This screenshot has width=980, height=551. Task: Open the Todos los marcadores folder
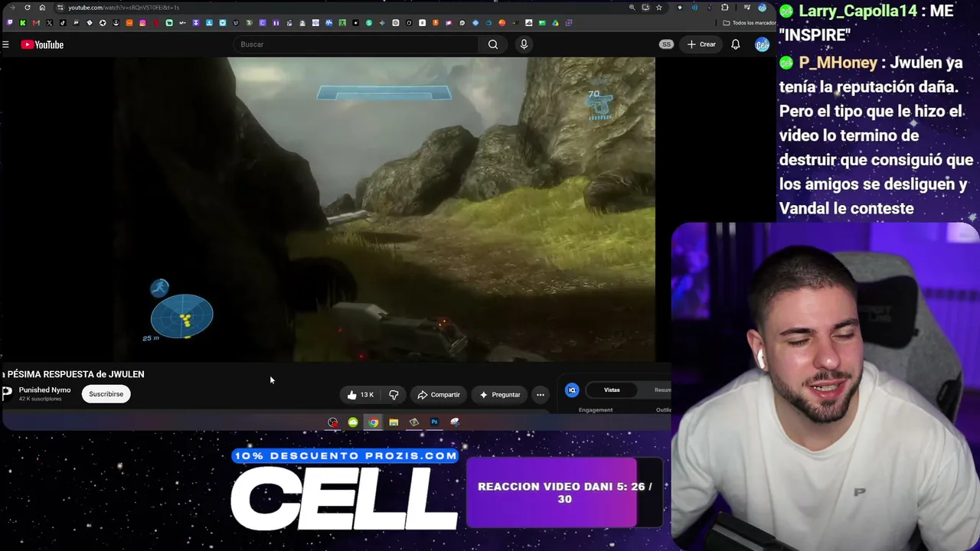pyautogui.click(x=749, y=23)
